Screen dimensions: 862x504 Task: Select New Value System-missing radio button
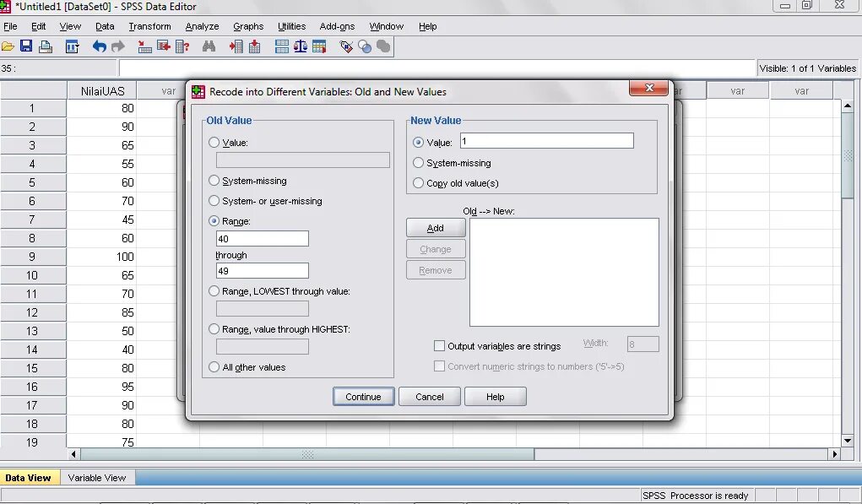click(418, 163)
